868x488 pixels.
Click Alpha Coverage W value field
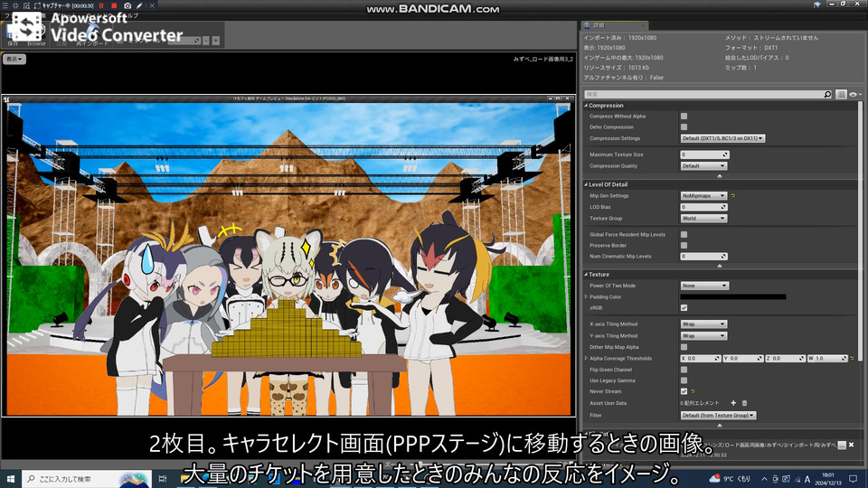pyautogui.click(x=827, y=359)
